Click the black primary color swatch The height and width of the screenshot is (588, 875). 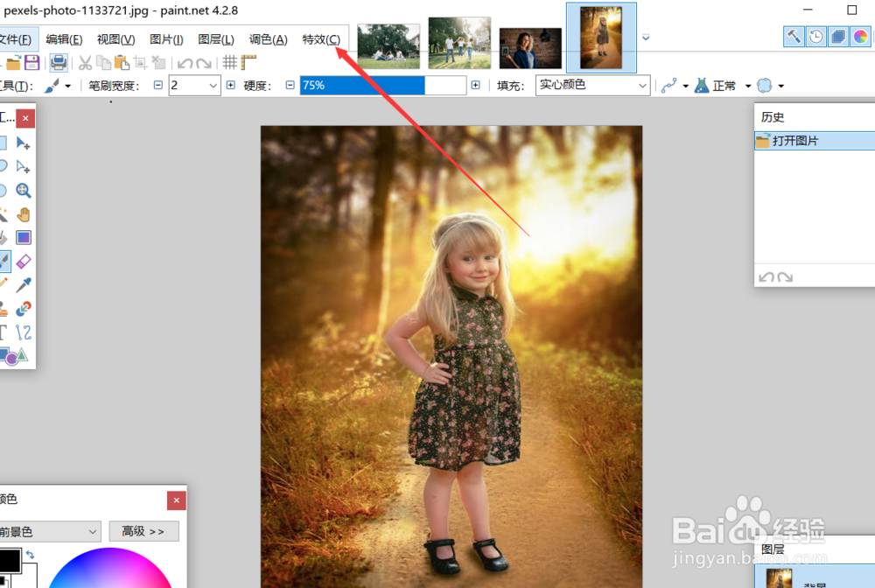click(10, 561)
